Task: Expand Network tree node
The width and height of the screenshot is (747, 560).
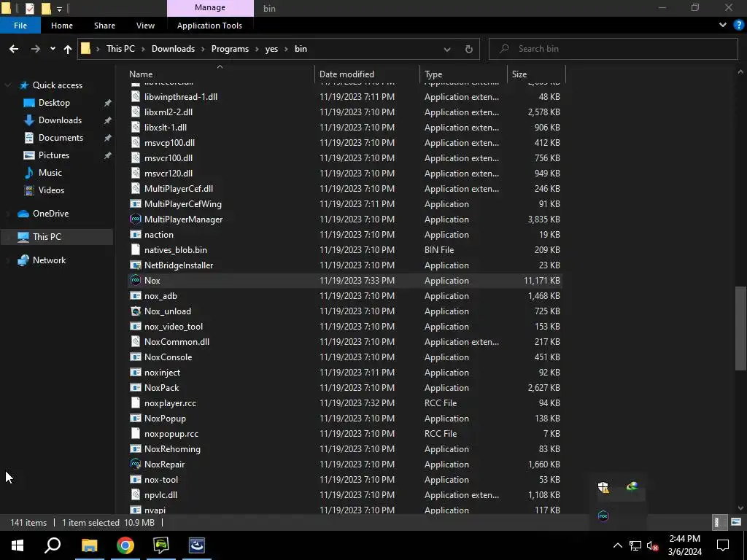Action: (x=7, y=260)
